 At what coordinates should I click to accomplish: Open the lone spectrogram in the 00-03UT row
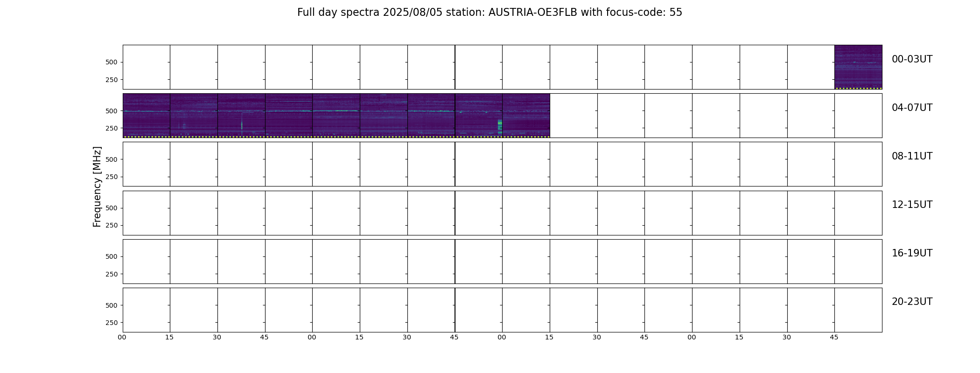(858, 67)
